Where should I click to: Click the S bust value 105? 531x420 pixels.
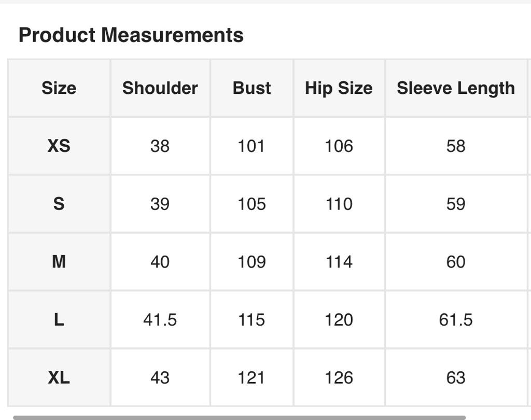coord(251,204)
